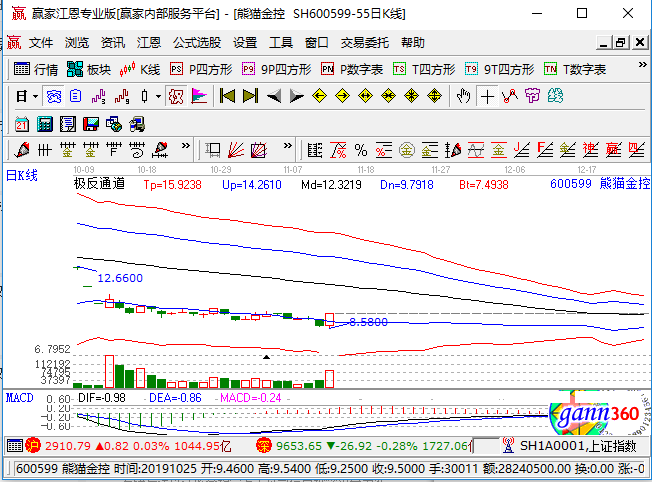652x482 pixels.
Task: Open the P数字表 view
Action: 352,69
